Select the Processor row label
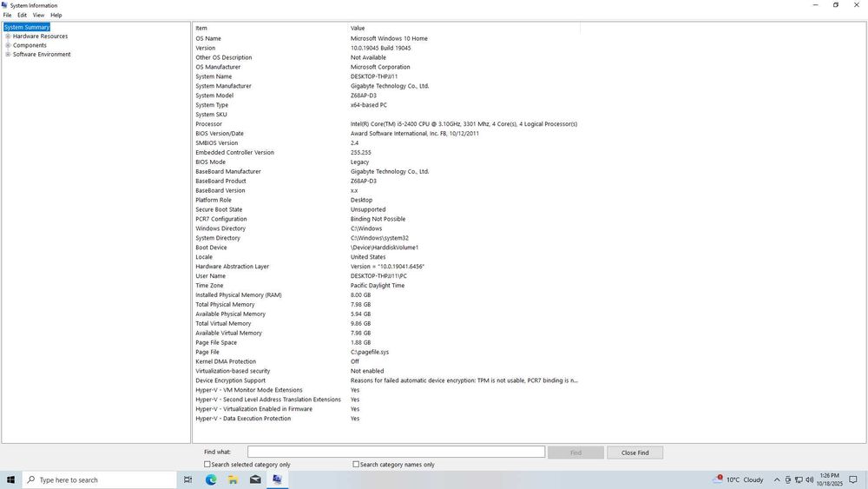Screen dimensions: 868x489 pos(208,124)
